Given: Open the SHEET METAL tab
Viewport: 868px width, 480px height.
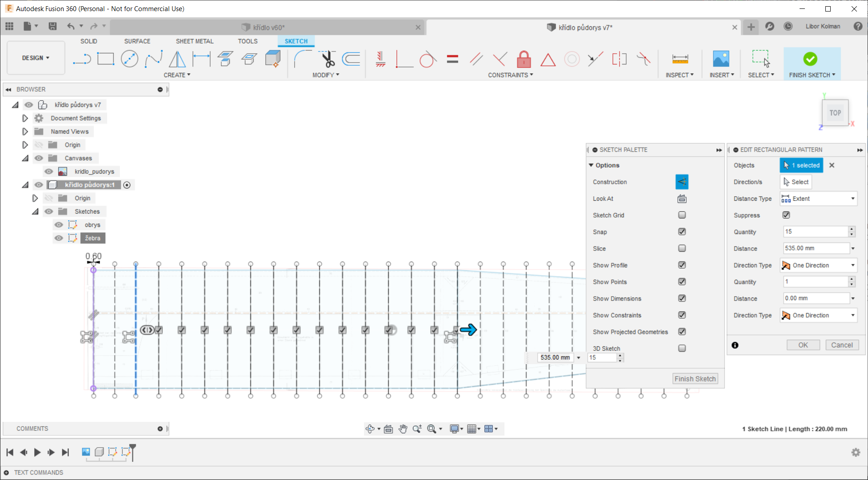Looking at the screenshot, I should (194, 41).
